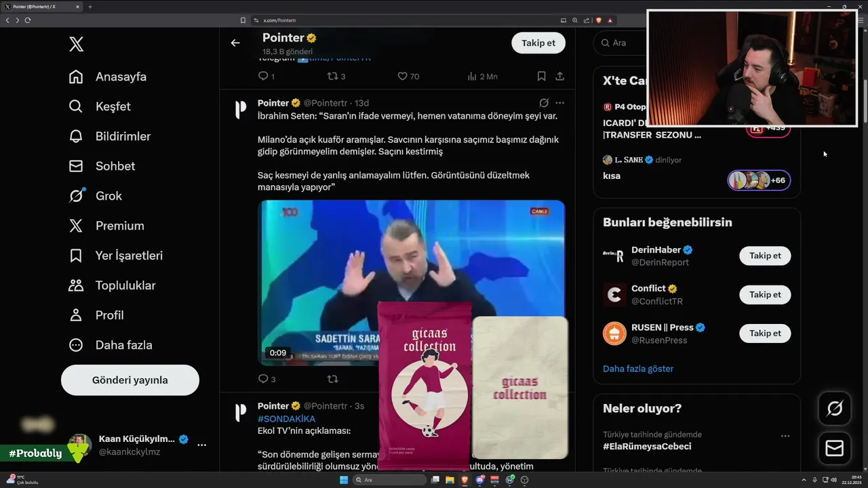Screen dimensions: 868x488
Task: Open Conflict profile avatar
Action: coord(614,294)
